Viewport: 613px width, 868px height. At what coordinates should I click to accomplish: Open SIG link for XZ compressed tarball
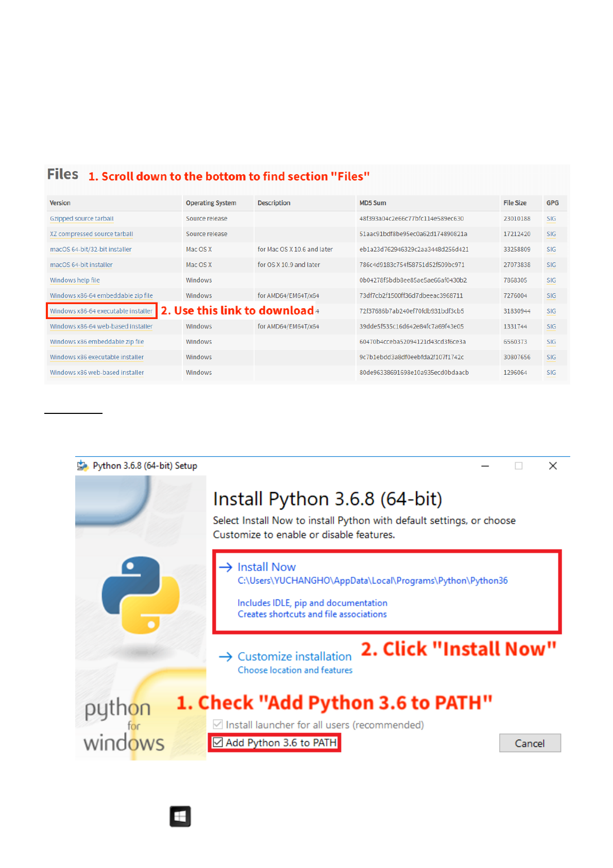point(551,234)
